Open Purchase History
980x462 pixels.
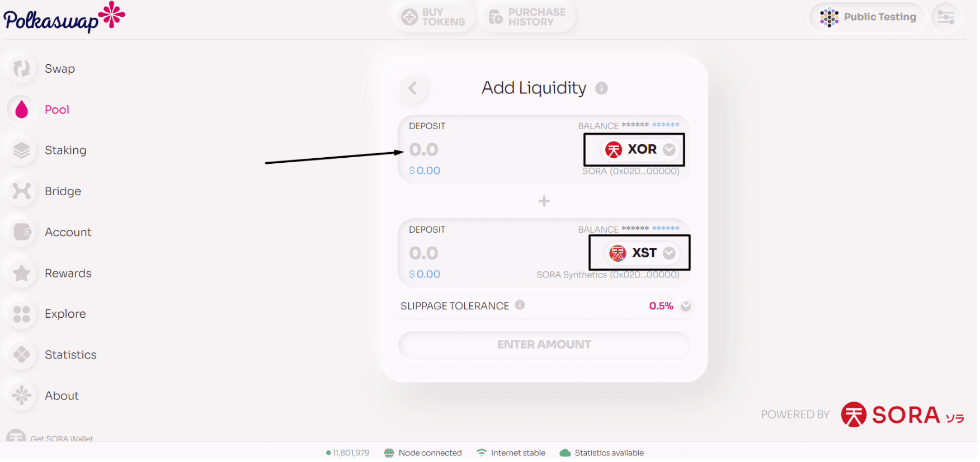pyautogui.click(x=527, y=17)
